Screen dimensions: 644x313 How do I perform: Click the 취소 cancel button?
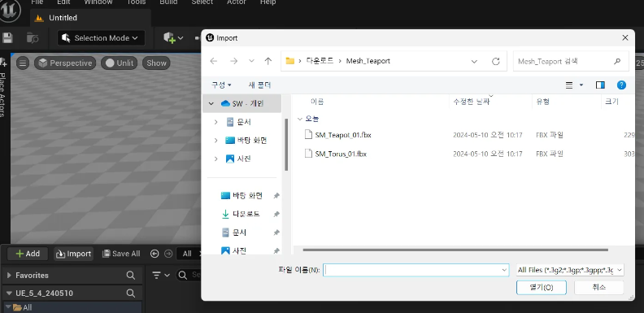click(598, 287)
